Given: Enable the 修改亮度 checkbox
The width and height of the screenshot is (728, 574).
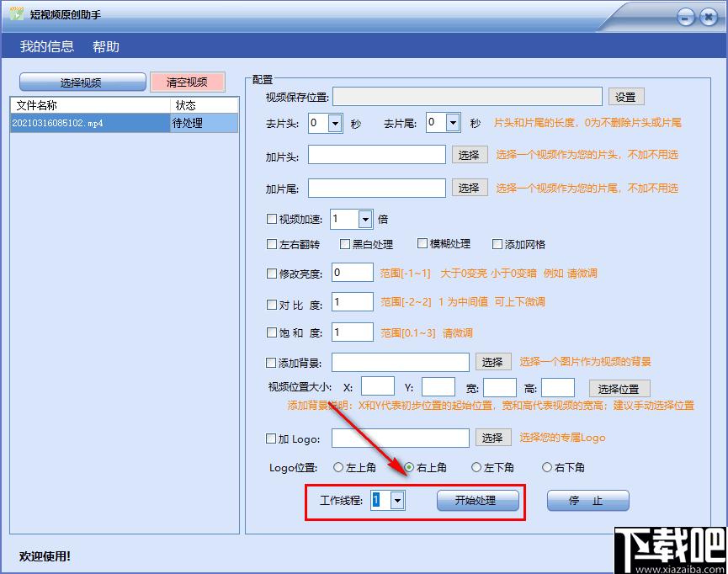Looking at the screenshot, I should (x=272, y=274).
